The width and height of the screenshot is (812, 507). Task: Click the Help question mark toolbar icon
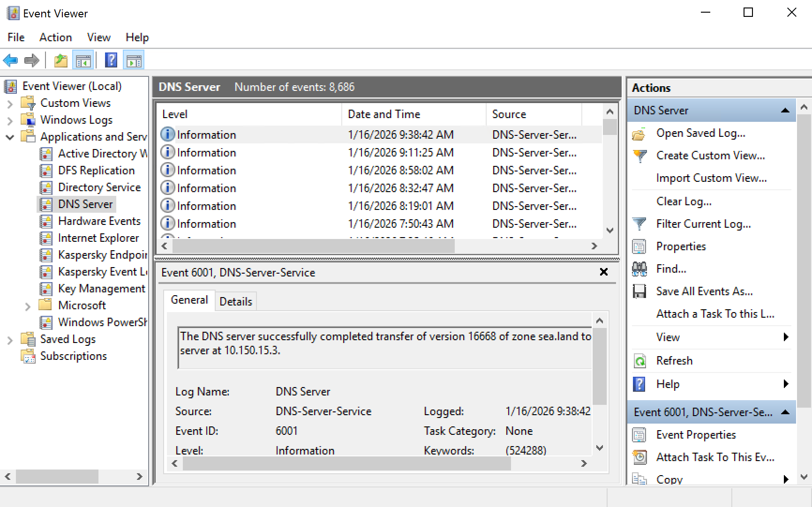(111, 60)
